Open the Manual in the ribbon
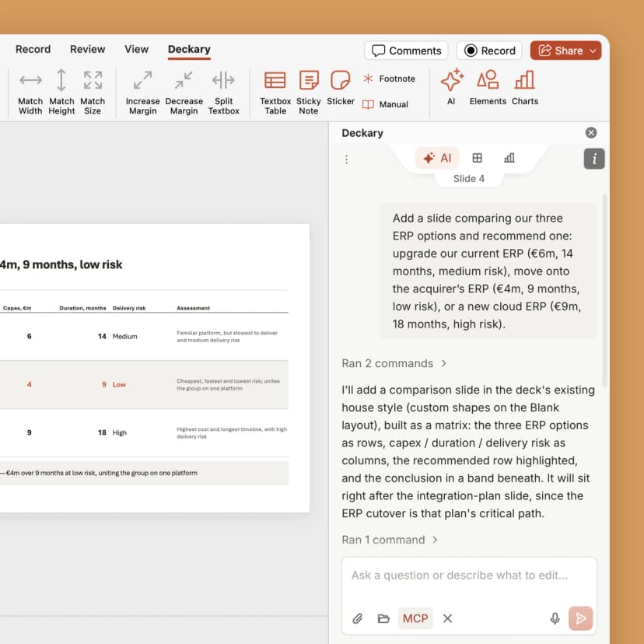Image resolution: width=644 pixels, height=644 pixels. (x=385, y=104)
